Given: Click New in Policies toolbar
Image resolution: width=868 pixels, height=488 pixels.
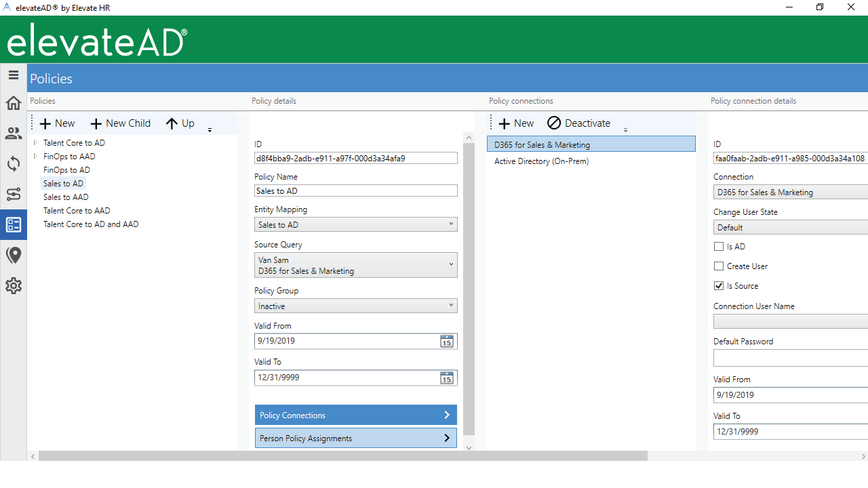Looking at the screenshot, I should [x=57, y=123].
